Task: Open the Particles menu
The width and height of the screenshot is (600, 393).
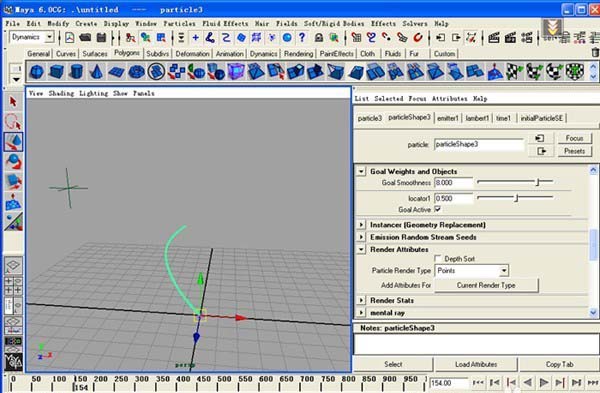Action: coord(179,24)
